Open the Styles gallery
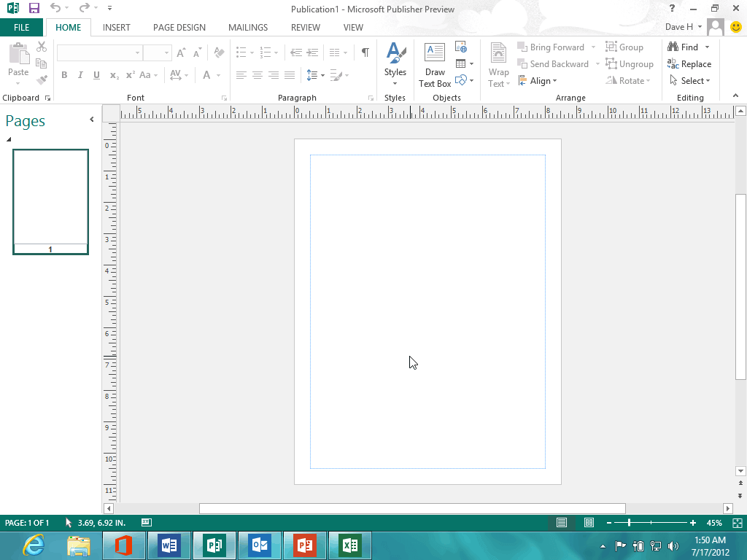 [395, 64]
